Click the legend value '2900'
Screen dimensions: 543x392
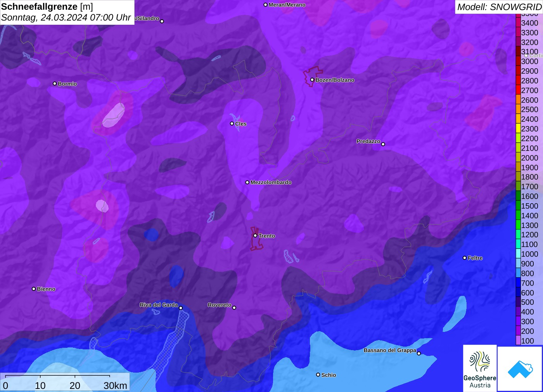point(529,71)
